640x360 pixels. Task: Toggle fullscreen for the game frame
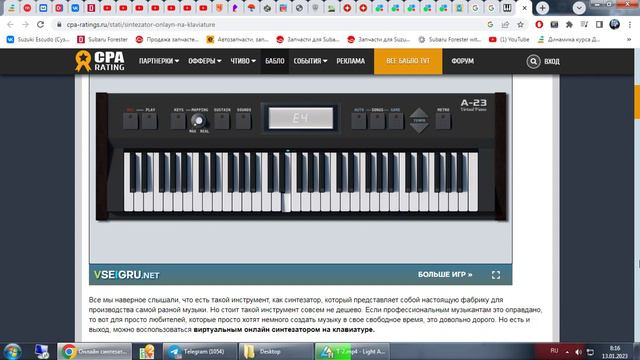click(x=496, y=275)
